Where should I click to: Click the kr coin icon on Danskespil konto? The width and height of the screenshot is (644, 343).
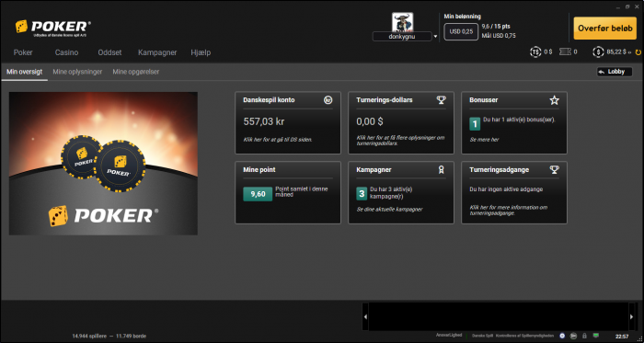pyautogui.click(x=328, y=99)
